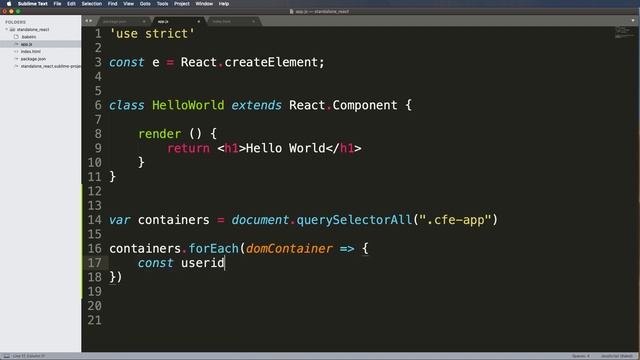Collapse the standalone_react folder
The height and width of the screenshot is (360, 640).
pyautogui.click(x=7, y=29)
